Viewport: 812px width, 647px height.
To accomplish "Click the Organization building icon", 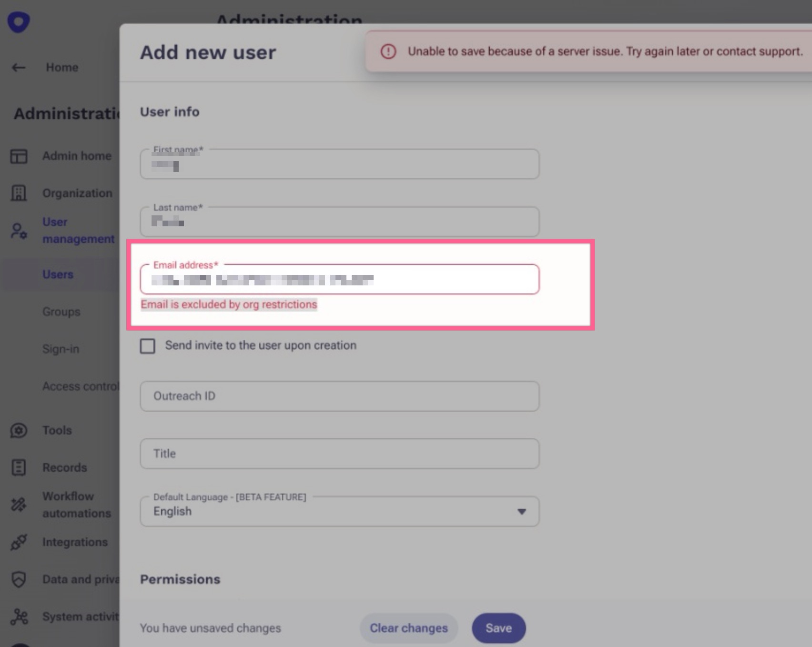I will [19, 193].
